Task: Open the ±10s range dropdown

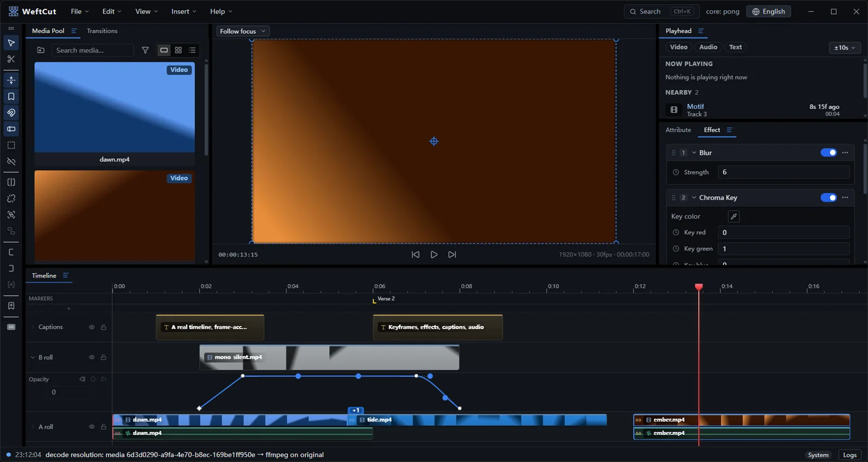Action: coord(845,48)
